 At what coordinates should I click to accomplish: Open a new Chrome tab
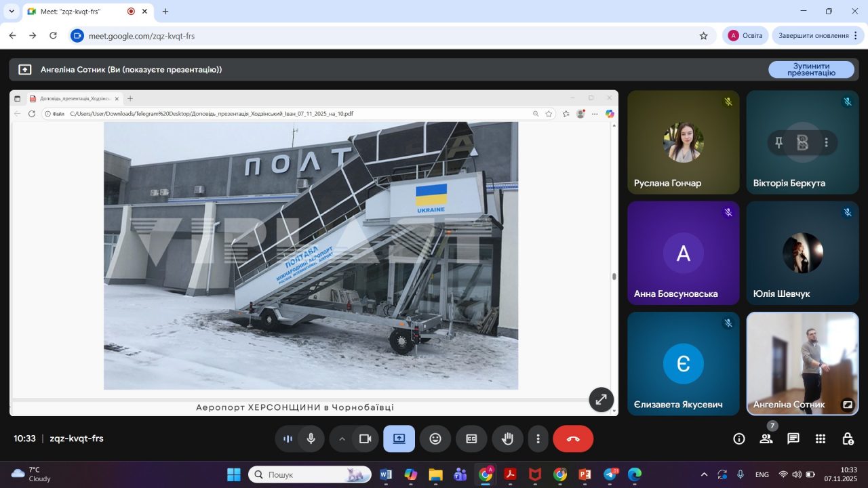pos(165,12)
